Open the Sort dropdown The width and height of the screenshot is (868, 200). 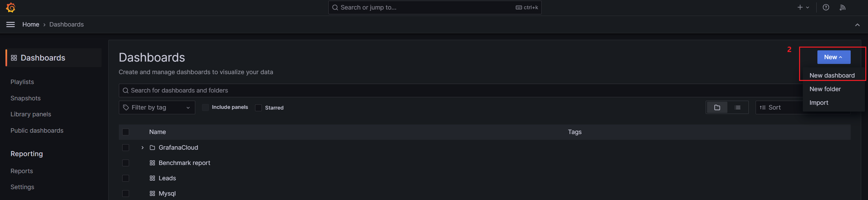(779, 107)
